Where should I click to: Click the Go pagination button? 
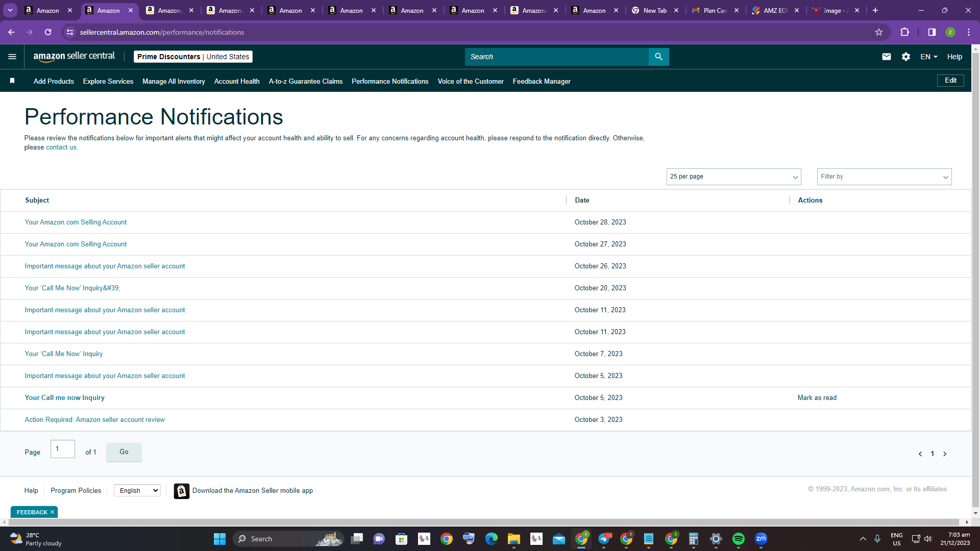point(124,452)
